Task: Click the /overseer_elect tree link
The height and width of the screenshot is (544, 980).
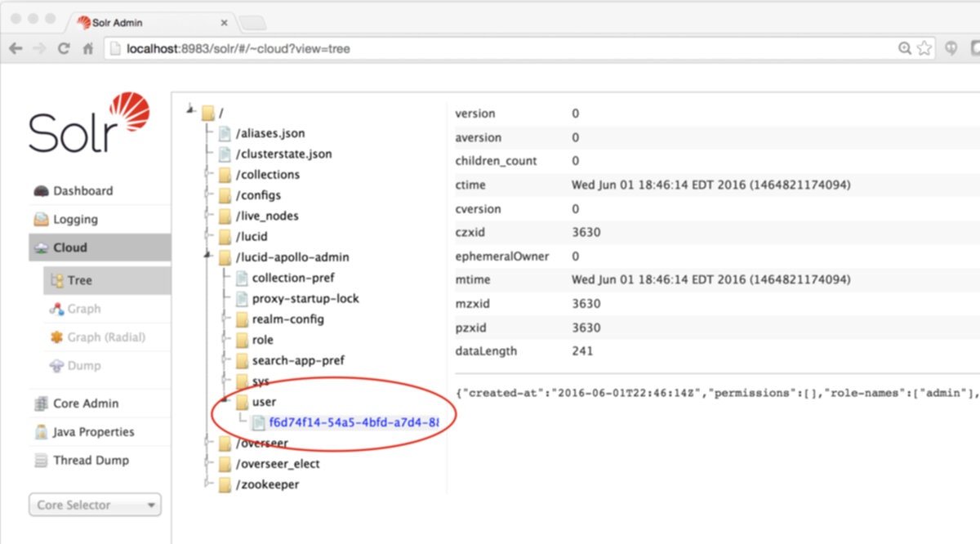Action: pyautogui.click(x=278, y=464)
